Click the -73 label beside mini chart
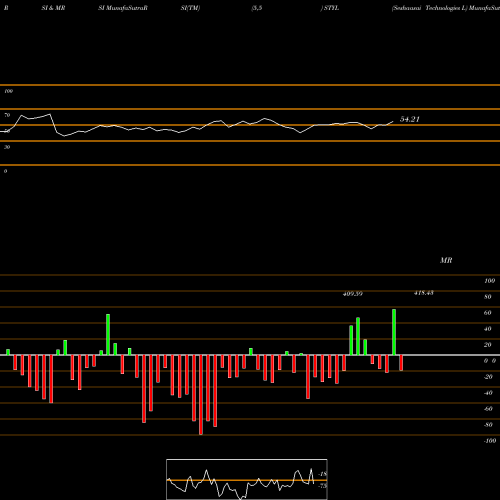500x500 pixels. tap(323, 486)
